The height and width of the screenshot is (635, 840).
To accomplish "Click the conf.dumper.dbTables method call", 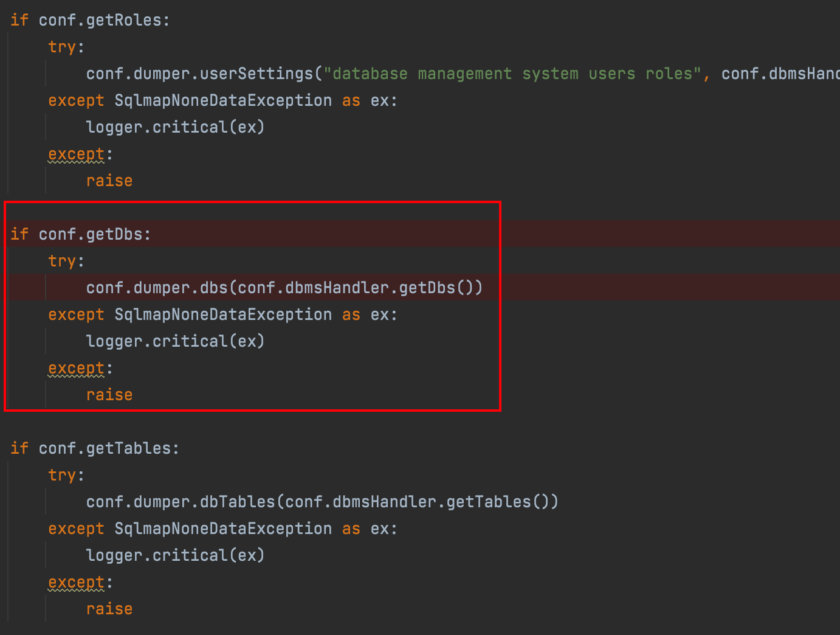I will (x=181, y=502).
